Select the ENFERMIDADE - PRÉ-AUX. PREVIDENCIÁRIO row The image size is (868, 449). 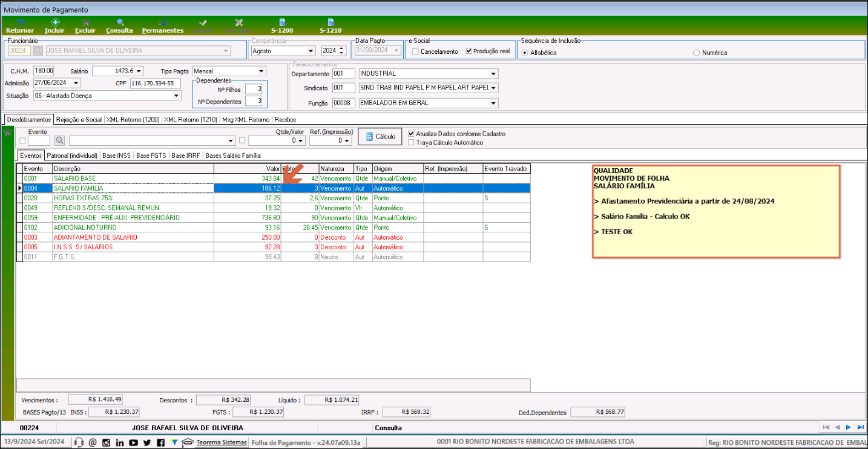(x=273, y=218)
